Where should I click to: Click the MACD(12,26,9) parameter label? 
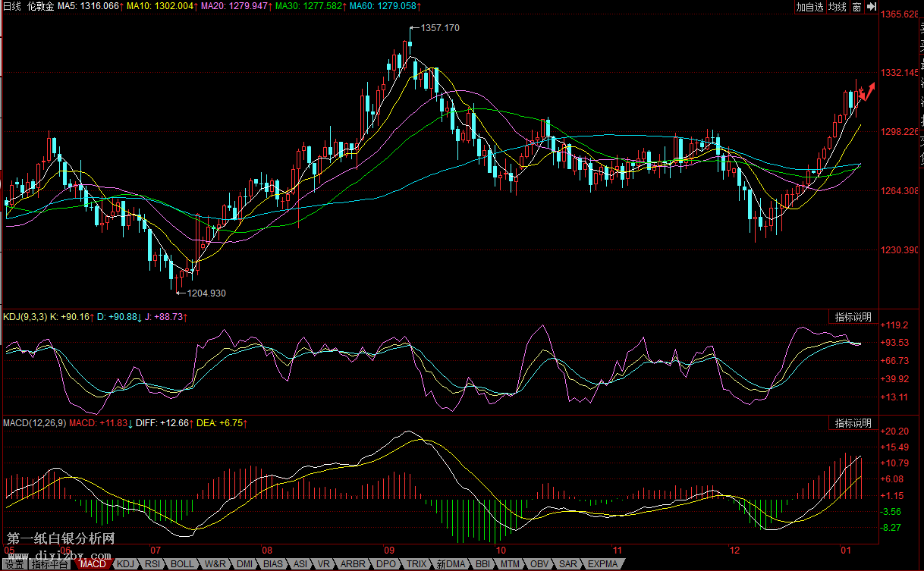34,423
